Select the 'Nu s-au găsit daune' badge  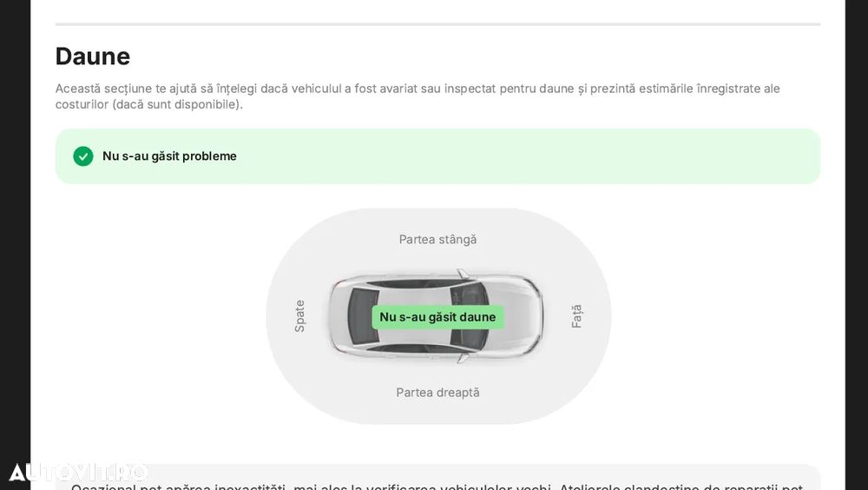[437, 317]
